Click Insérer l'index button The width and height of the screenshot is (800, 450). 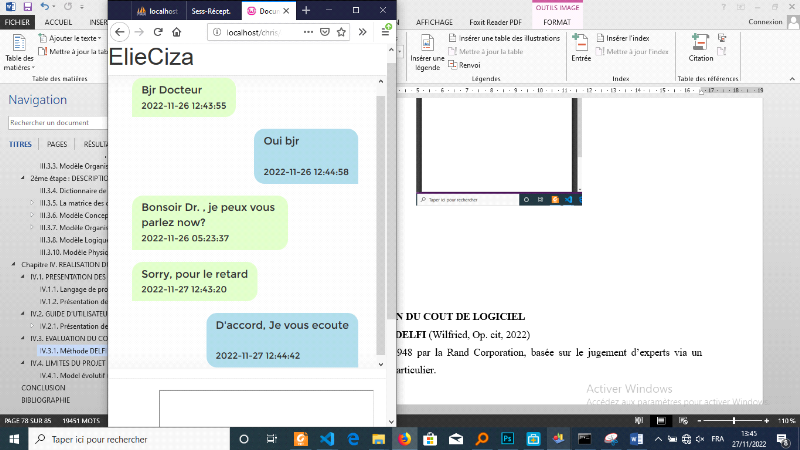coord(623,38)
